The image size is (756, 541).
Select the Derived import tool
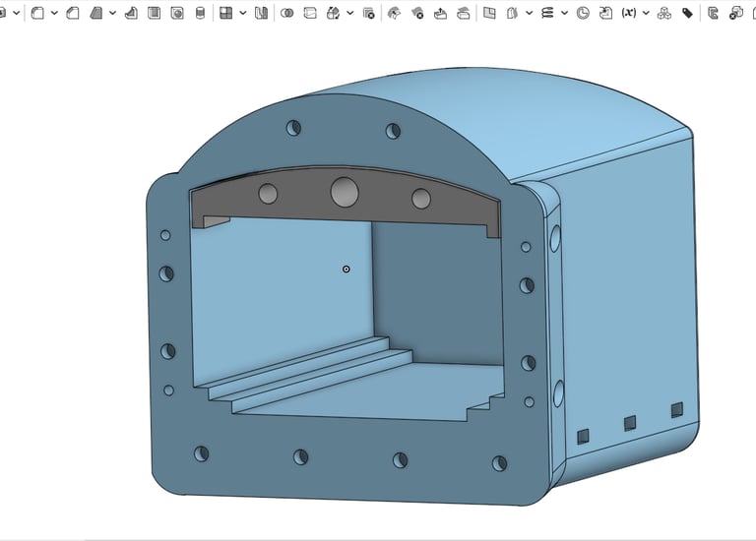click(605, 13)
